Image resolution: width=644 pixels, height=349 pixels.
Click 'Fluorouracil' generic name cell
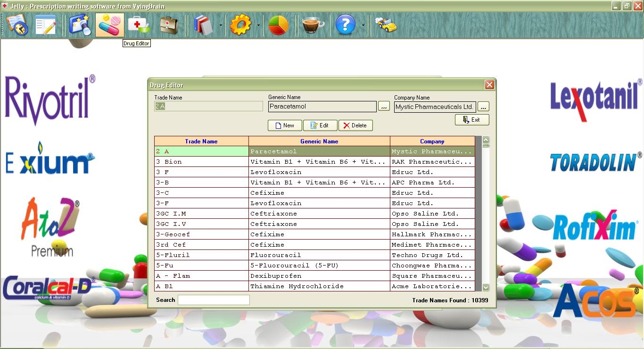click(x=319, y=255)
